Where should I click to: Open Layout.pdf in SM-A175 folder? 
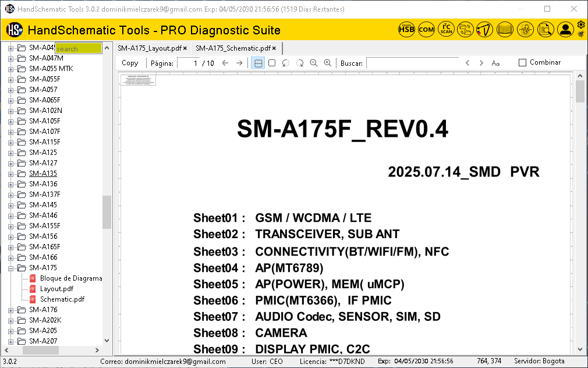pyautogui.click(x=56, y=288)
